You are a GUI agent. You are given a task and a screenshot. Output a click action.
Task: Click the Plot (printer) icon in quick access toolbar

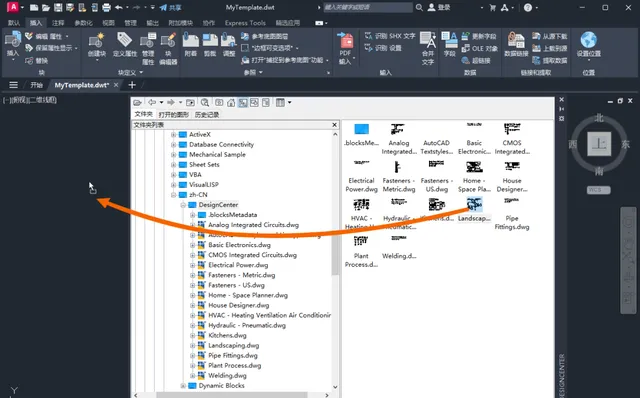pos(107,7)
